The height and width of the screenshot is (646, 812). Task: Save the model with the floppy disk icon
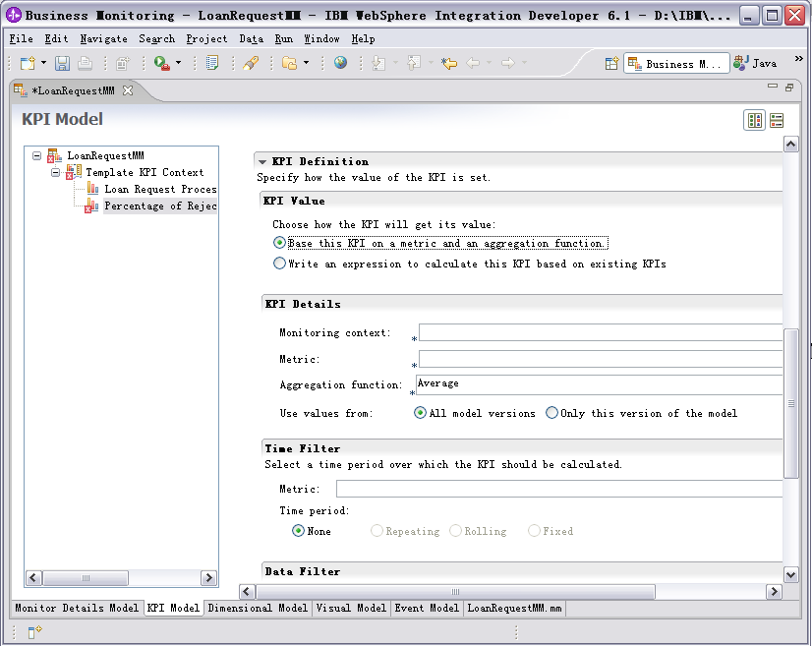[63, 63]
